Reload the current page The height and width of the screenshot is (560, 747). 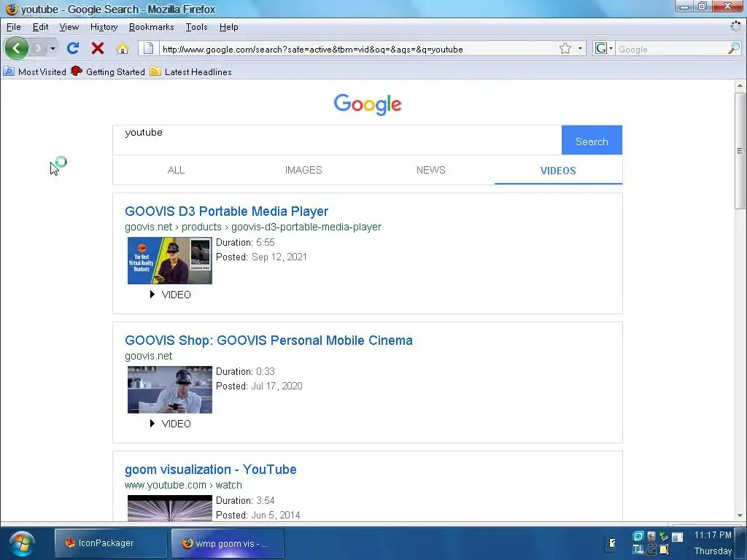[x=73, y=48]
